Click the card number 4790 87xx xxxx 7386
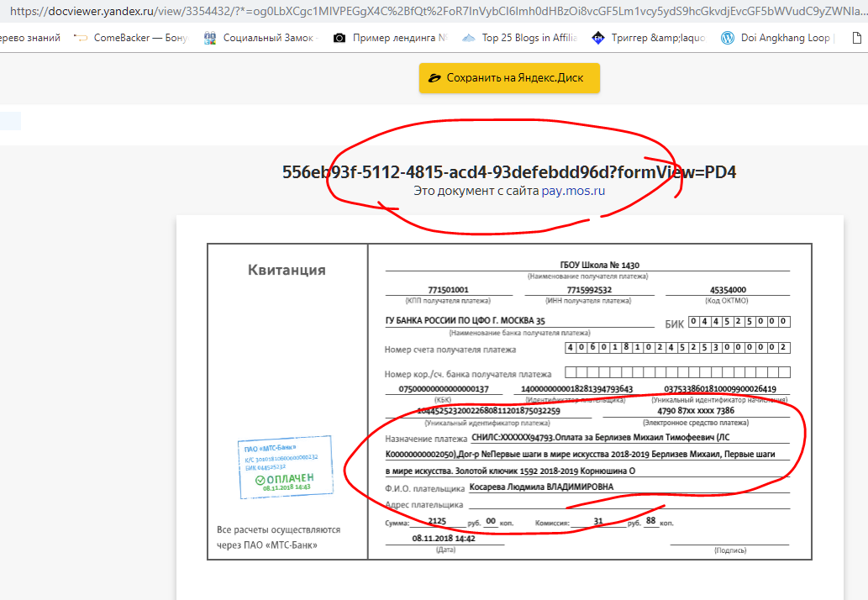This screenshot has width=868, height=600. 696,411
